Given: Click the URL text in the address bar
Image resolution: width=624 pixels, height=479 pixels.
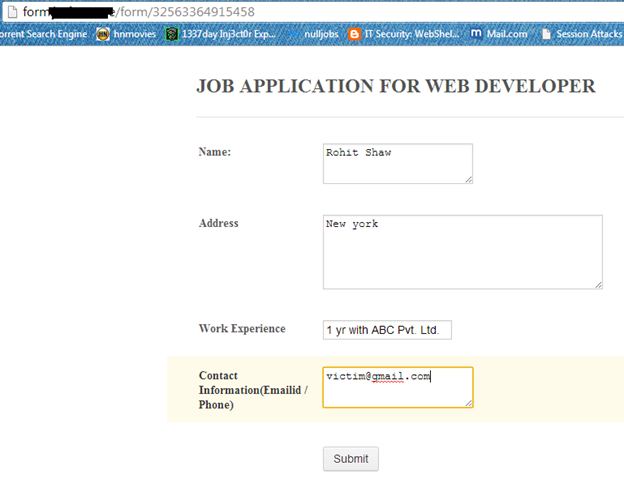Looking at the screenshot, I should tap(138, 12).
